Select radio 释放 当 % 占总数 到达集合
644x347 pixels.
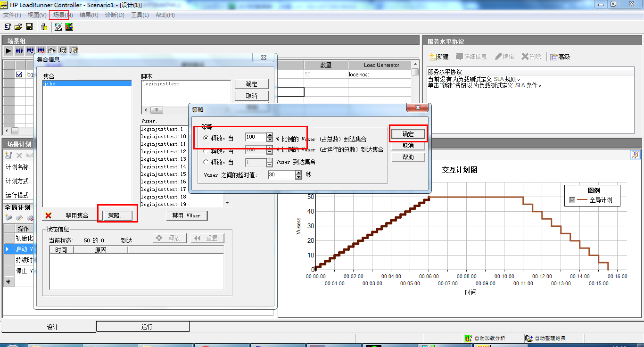click(x=206, y=138)
